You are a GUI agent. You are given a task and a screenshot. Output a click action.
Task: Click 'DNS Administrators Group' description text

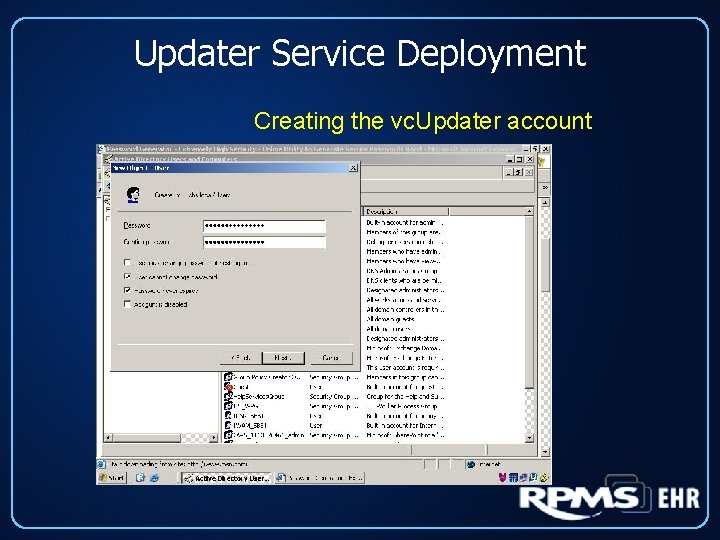tap(402, 271)
